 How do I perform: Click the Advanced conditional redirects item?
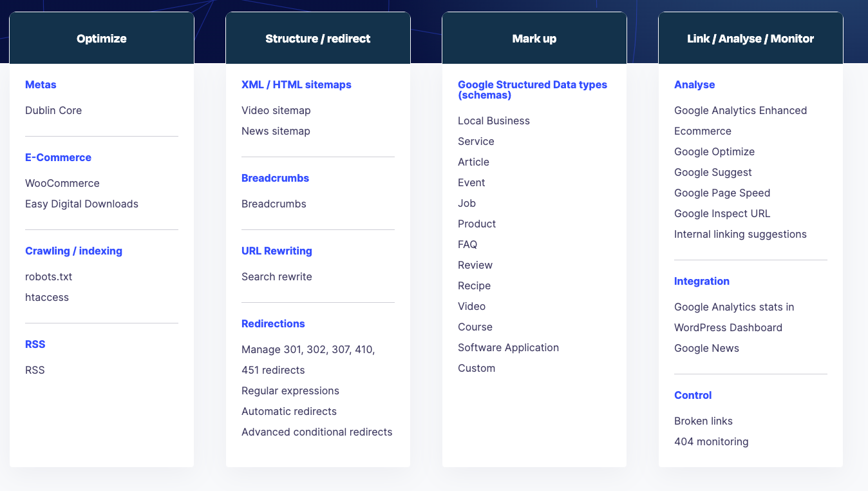317,432
